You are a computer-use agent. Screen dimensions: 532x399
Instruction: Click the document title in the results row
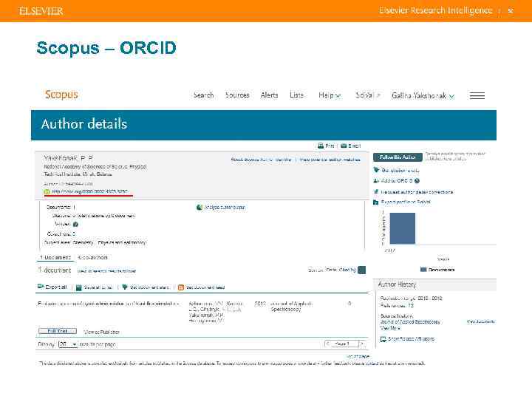108,304
